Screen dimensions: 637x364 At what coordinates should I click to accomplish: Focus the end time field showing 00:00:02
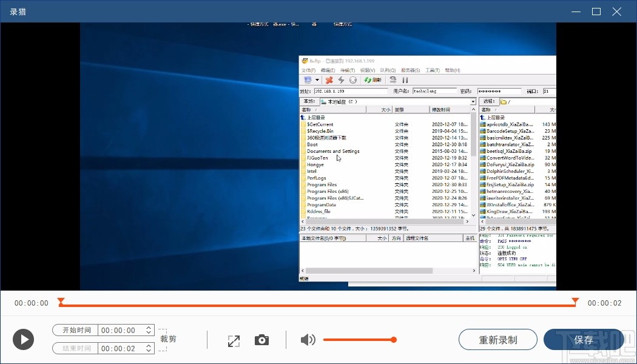(120, 348)
